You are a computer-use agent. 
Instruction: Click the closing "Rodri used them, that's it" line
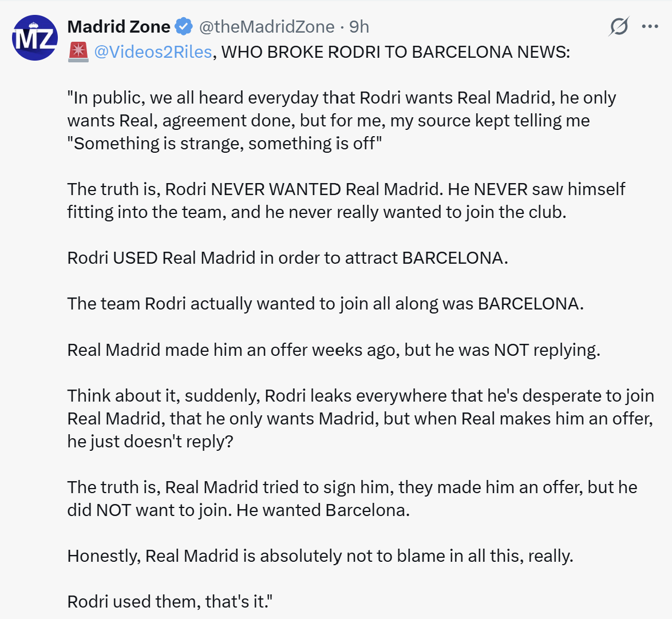click(x=169, y=601)
